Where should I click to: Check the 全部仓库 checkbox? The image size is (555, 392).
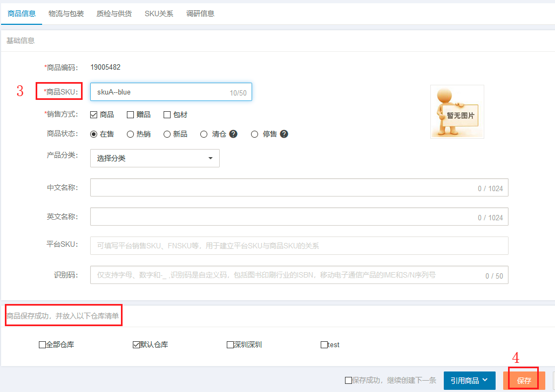coord(42,345)
